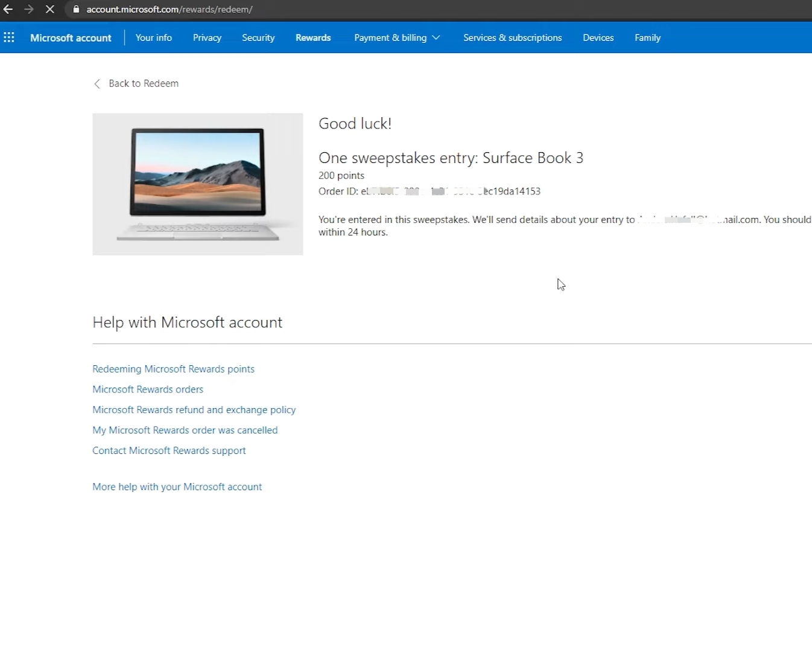Screen dimensions: 812x652
Task: Open Microsoft Rewards orders link
Action: coord(148,389)
